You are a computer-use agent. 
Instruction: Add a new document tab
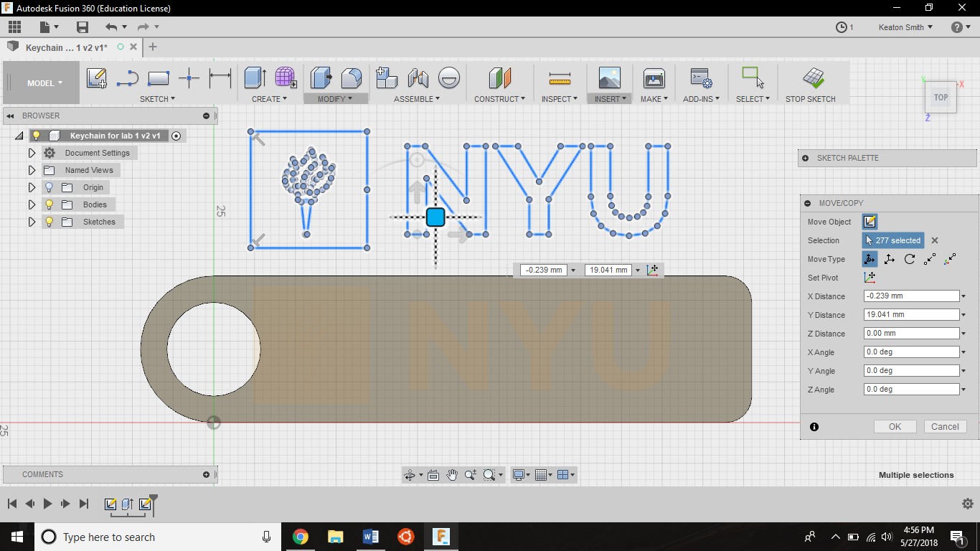(x=152, y=47)
